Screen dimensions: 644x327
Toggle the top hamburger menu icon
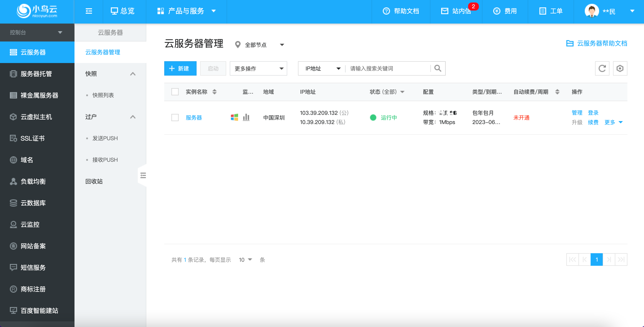[89, 11]
